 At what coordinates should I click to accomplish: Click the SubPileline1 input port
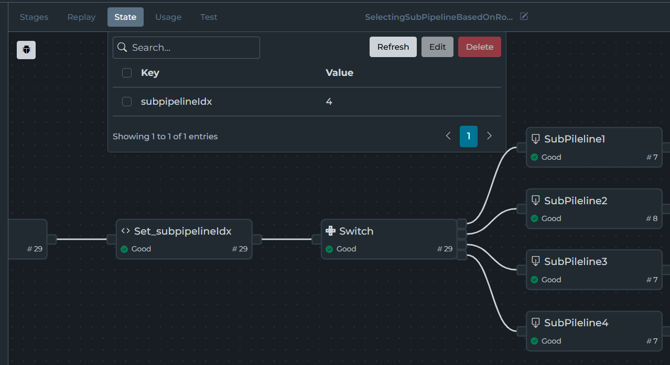tap(521, 147)
